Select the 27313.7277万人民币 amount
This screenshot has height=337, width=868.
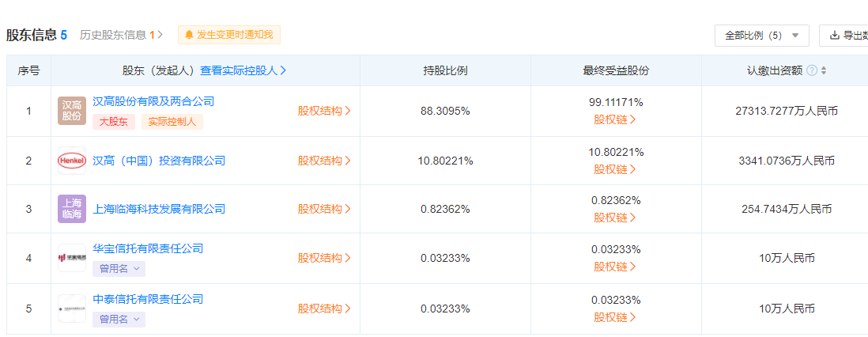[787, 111]
